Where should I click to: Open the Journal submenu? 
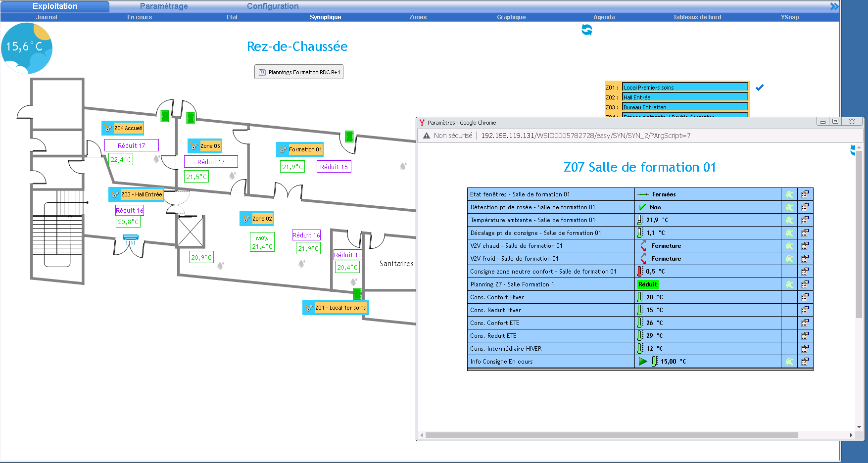pos(47,17)
